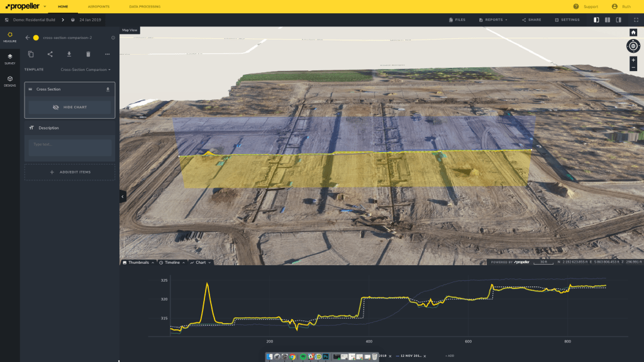Click the Add/Edit Items button

pyautogui.click(x=69, y=171)
